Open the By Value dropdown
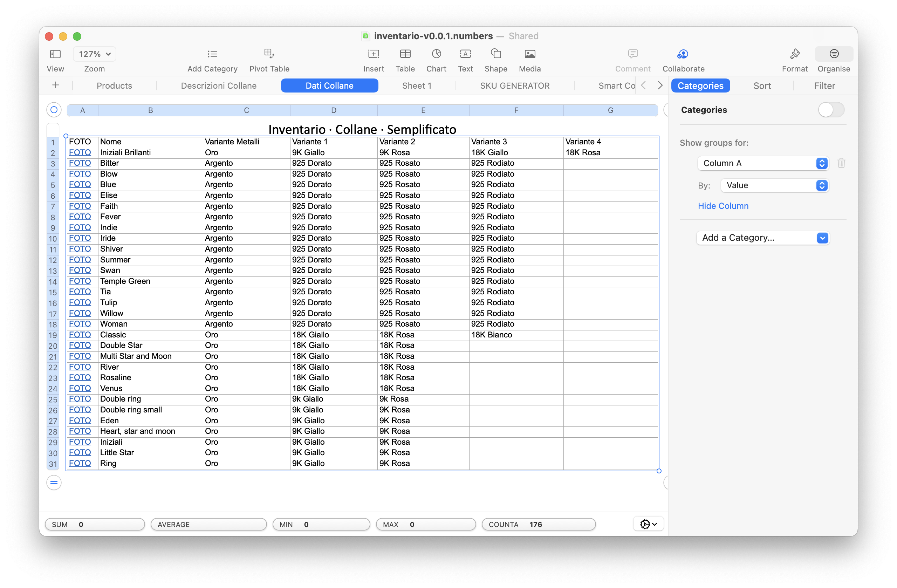 [x=774, y=185]
